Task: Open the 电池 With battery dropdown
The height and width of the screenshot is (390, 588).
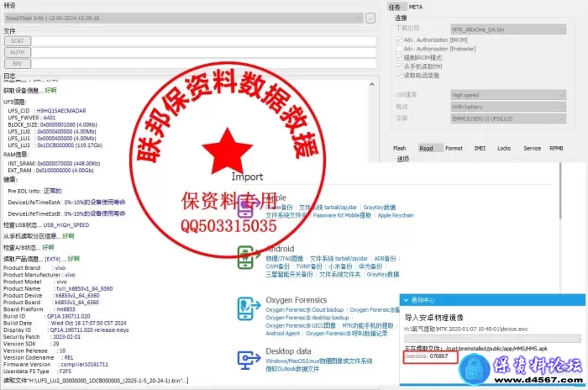Action: point(508,107)
